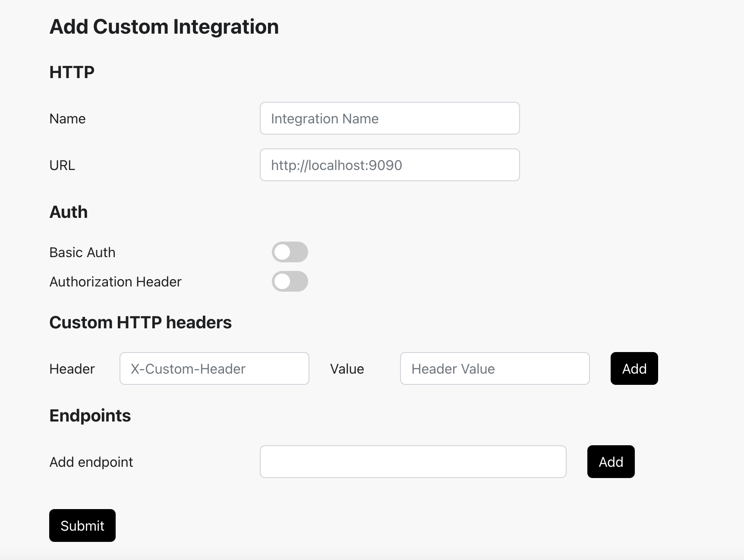Click the "Name" field label
Viewport: 744px width, 560px height.
67,119
